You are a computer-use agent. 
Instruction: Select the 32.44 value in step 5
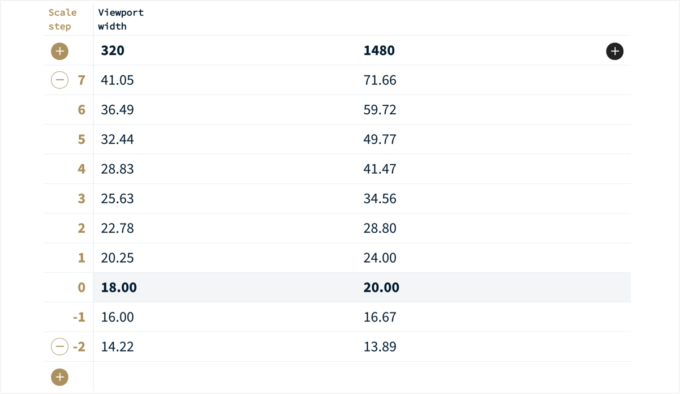[118, 140]
